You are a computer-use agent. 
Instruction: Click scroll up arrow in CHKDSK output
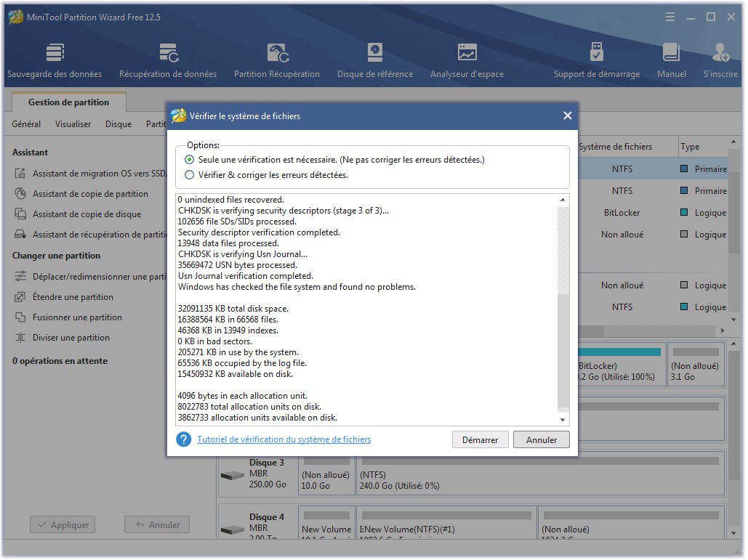pyautogui.click(x=563, y=200)
